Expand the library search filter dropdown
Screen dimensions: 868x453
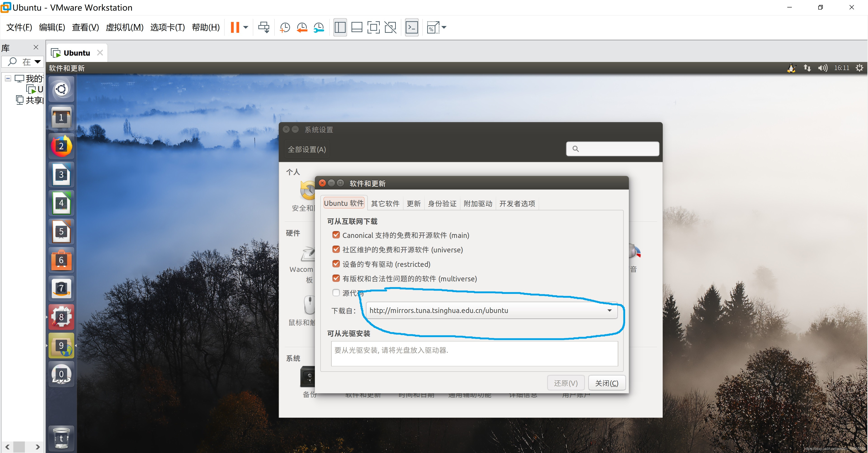tap(38, 62)
